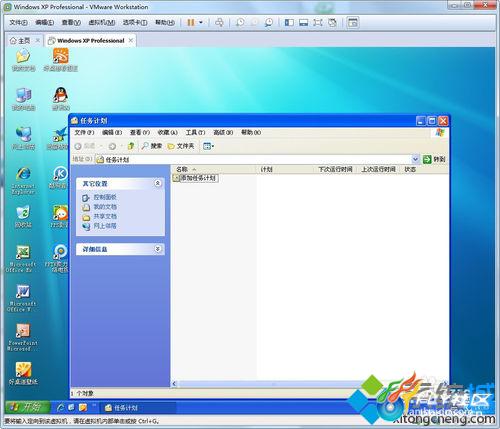Open VMware 帮助(H) menu
The width and height of the screenshot is (500, 429).
coord(165,23)
